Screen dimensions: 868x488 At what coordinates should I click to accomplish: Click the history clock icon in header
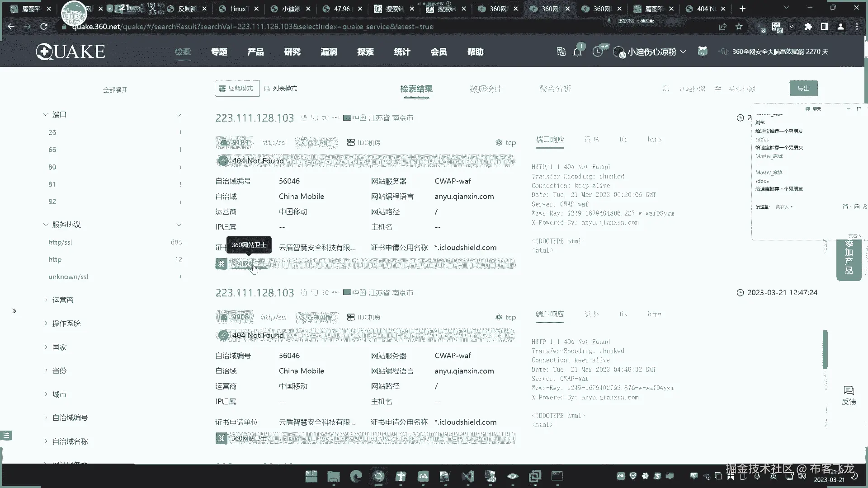pyautogui.click(x=598, y=52)
